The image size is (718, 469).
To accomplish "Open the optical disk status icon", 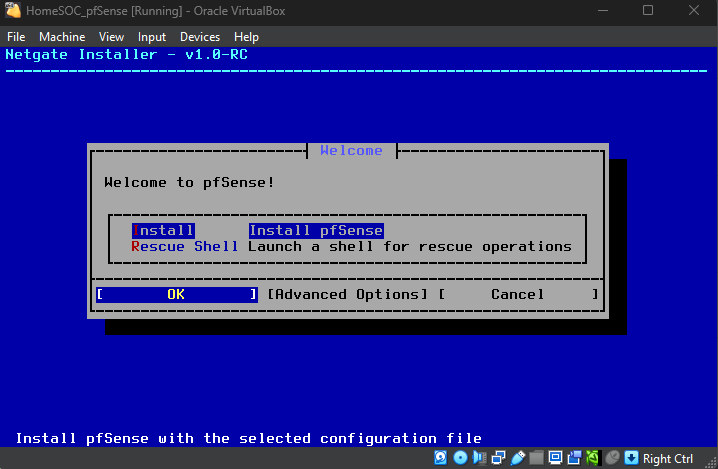I will click(460, 458).
